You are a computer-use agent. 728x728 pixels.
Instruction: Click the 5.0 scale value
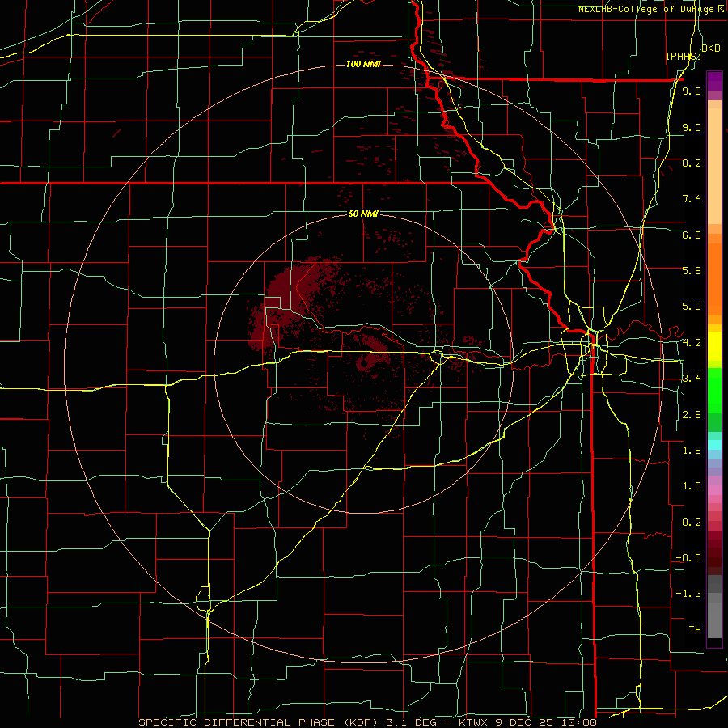coord(692,307)
